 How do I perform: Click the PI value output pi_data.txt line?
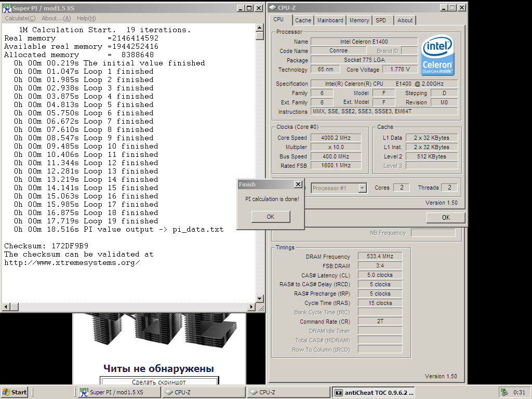[x=119, y=230]
